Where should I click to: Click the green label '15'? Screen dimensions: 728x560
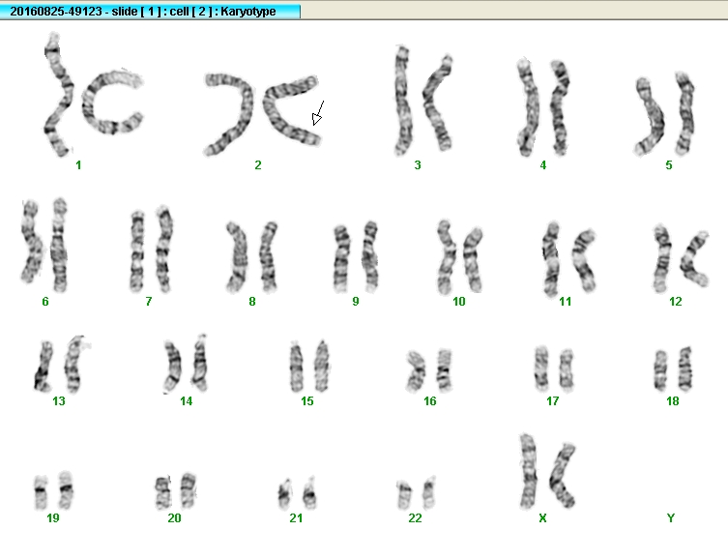pos(307,400)
